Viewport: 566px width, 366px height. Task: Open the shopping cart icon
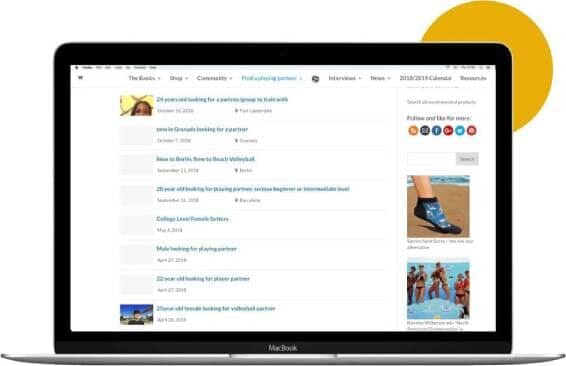[80, 78]
